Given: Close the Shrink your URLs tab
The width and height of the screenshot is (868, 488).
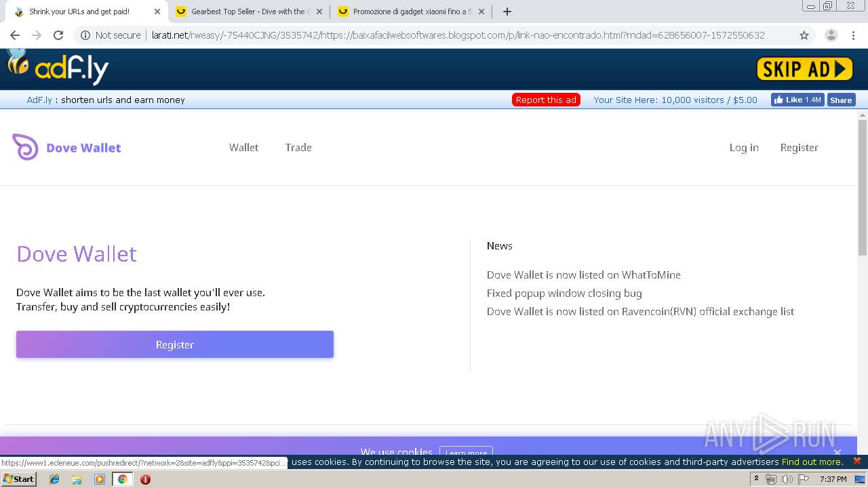Looking at the screenshot, I should pyautogui.click(x=157, y=12).
